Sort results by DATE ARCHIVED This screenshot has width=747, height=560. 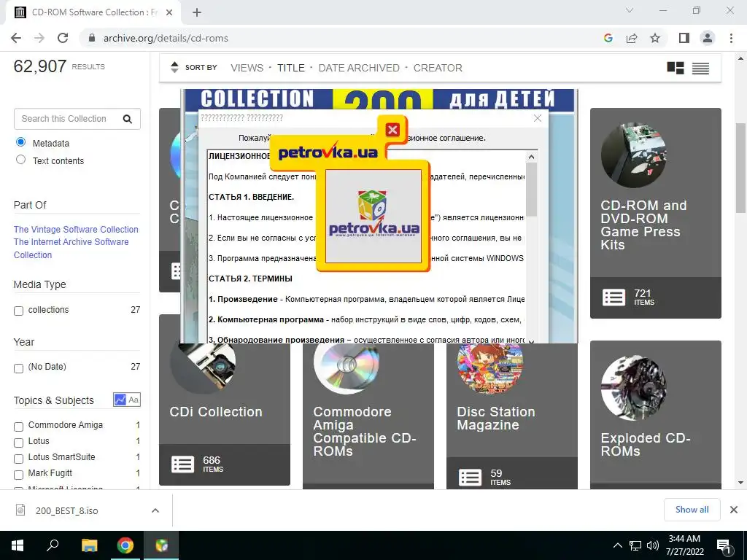click(x=359, y=68)
